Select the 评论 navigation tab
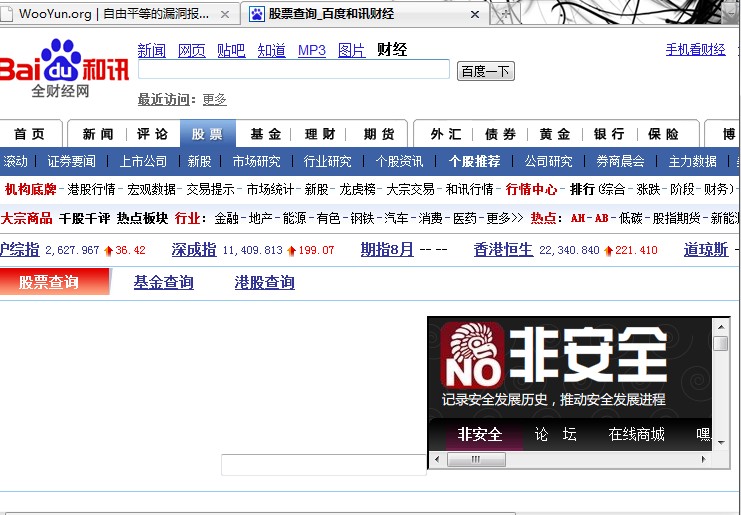The image size is (741, 515). (152, 134)
